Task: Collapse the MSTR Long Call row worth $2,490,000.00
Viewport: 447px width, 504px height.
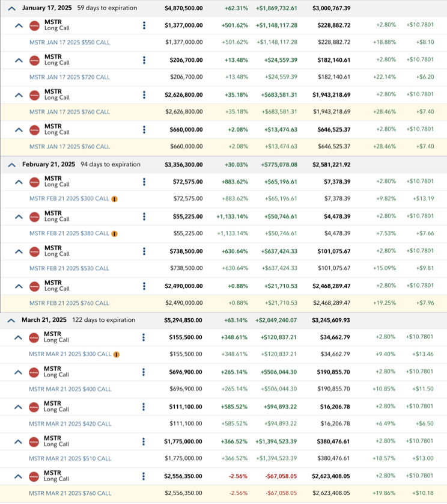Action: click(x=19, y=286)
